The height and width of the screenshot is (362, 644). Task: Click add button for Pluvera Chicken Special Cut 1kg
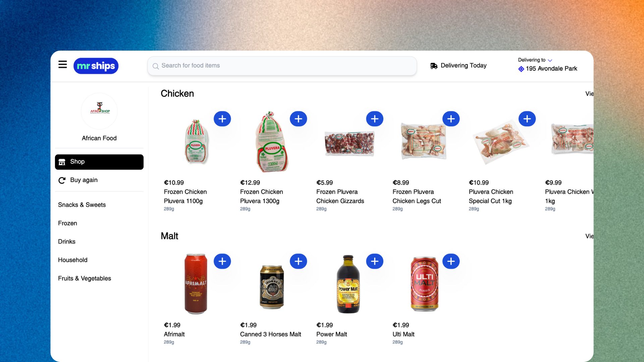tap(527, 118)
